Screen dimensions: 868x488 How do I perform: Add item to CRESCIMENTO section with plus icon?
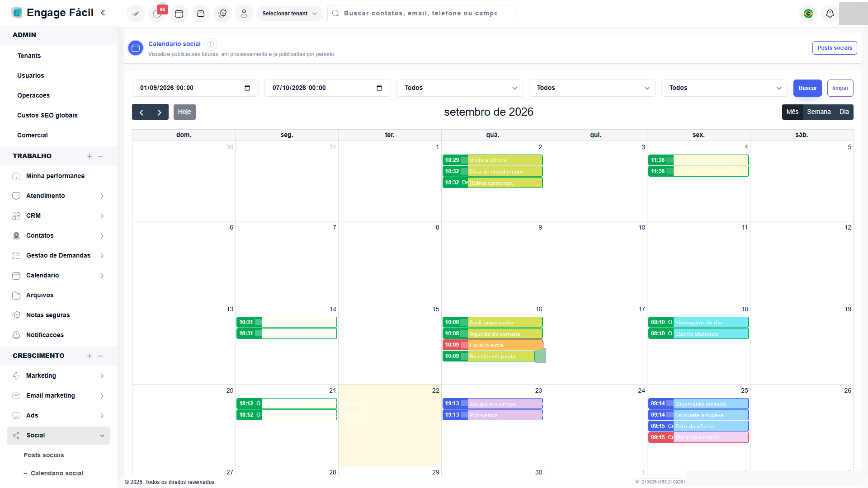[x=90, y=356]
